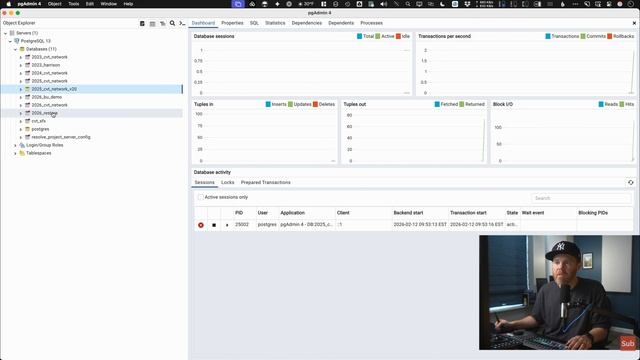This screenshot has height=360, width=640.
Task: Click the volume icon in menu bar
Action: click(384, 4)
